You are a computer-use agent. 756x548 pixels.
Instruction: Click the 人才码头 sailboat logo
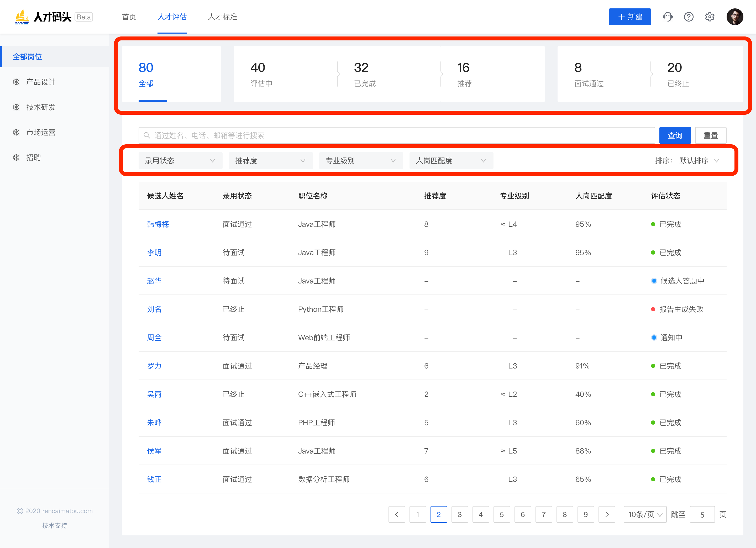(22, 17)
